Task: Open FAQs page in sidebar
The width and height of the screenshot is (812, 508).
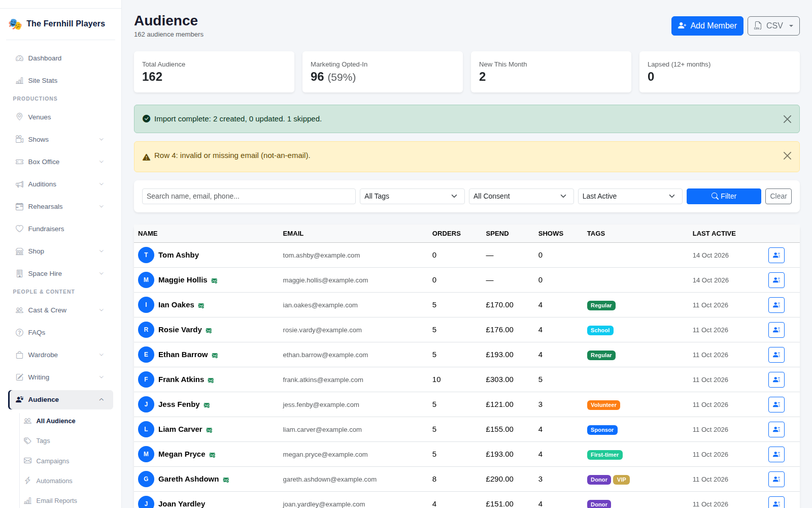Action: (61, 333)
